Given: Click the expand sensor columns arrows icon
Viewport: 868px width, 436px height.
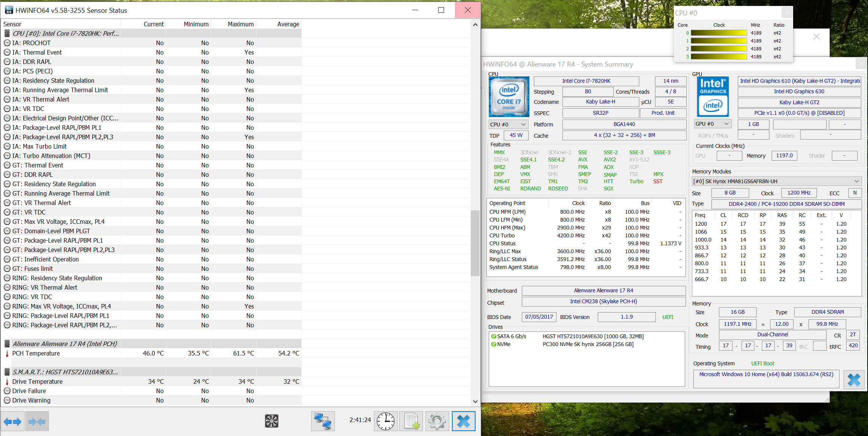Looking at the screenshot, I should click(x=12, y=421).
